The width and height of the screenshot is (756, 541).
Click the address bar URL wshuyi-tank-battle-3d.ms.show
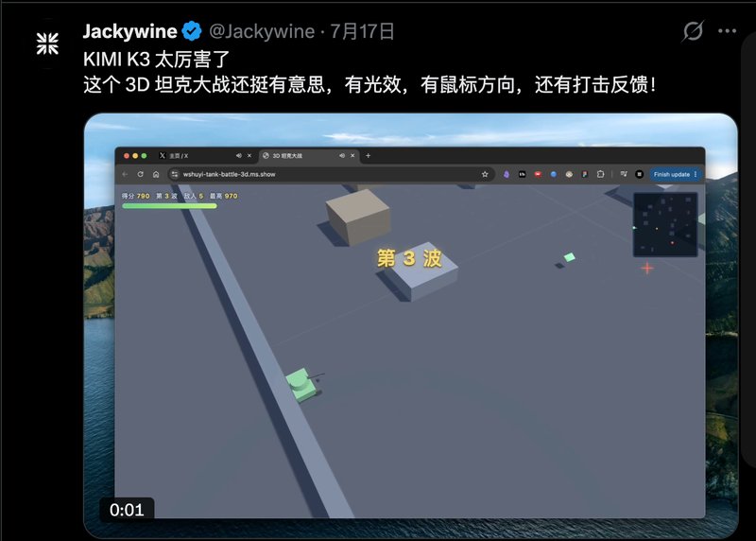(229, 174)
